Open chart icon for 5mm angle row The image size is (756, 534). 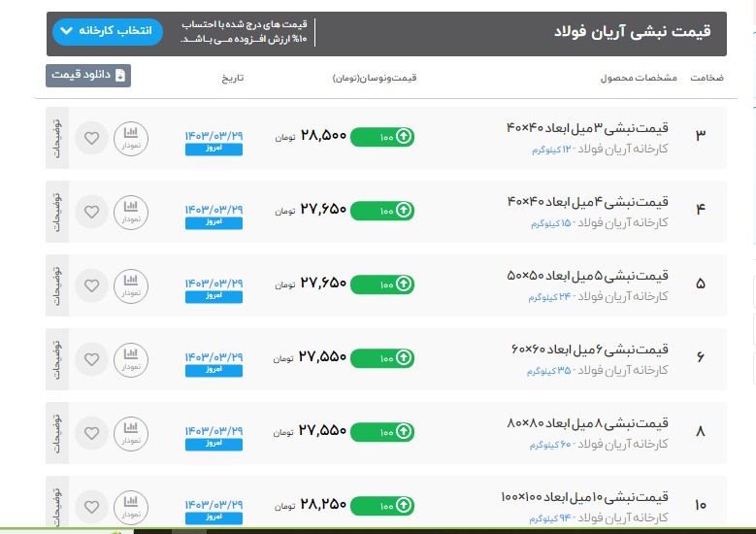coord(132,284)
